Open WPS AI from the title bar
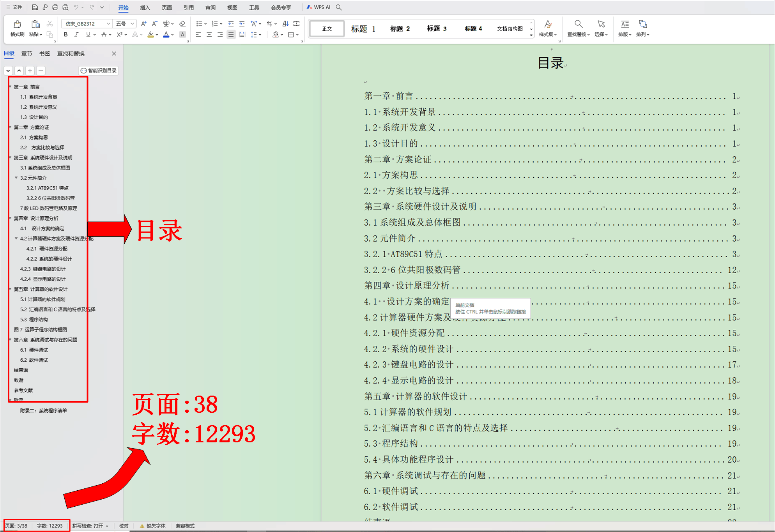 pyautogui.click(x=318, y=7)
